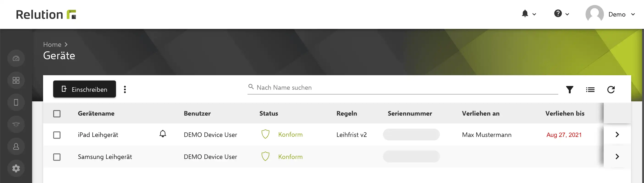This screenshot has width=644, height=183.
Task: Open the three-dot more actions menu
Action: coord(125,89)
